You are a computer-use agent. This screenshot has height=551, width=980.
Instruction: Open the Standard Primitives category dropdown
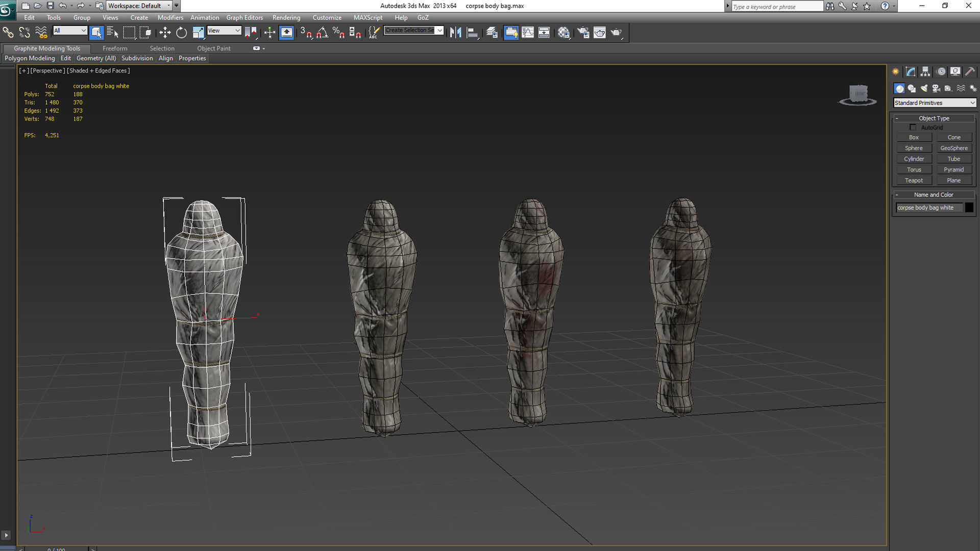935,103
